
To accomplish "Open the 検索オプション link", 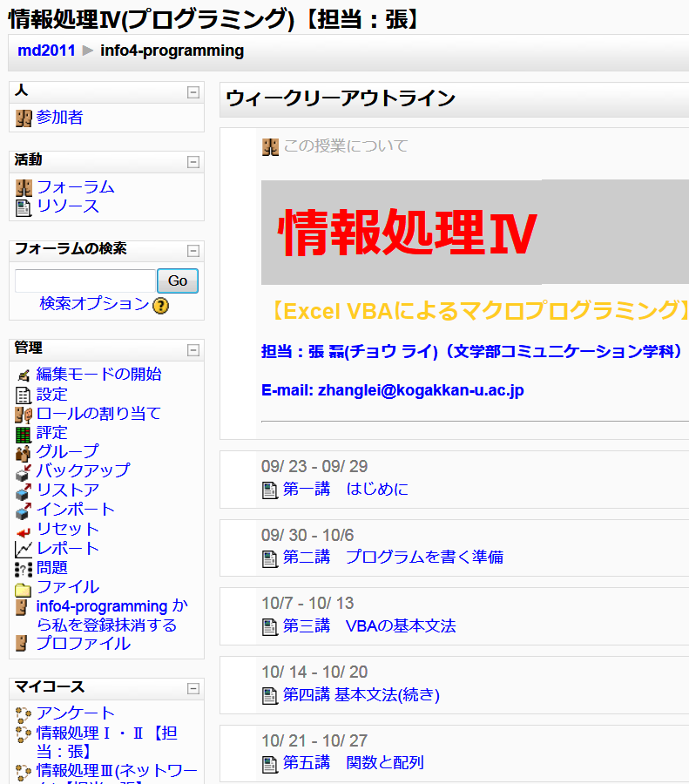I will click(94, 303).
